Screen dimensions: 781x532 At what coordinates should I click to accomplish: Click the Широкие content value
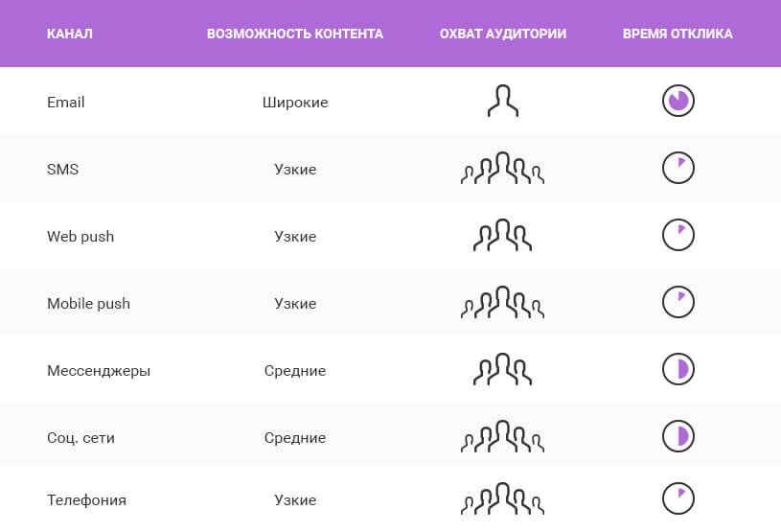tap(295, 103)
